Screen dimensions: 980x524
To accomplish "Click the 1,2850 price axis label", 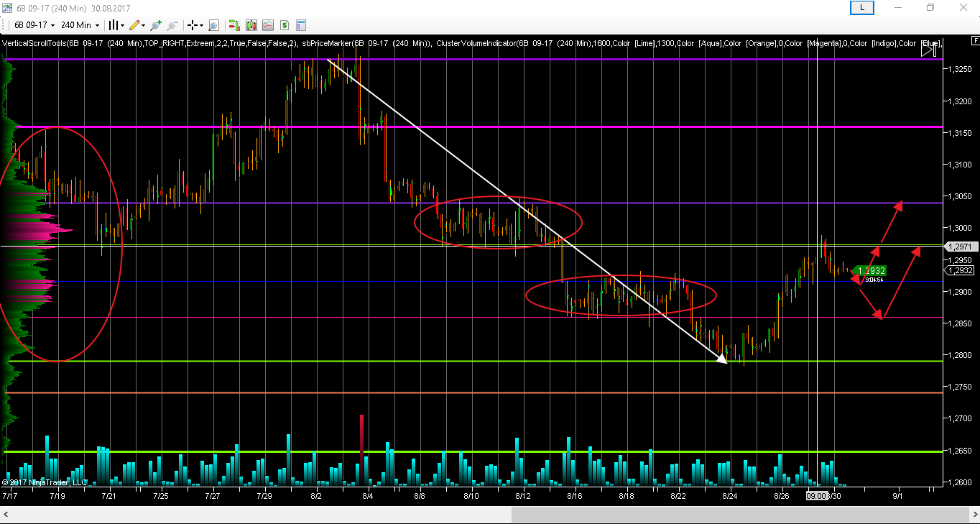I will pyautogui.click(x=961, y=323).
